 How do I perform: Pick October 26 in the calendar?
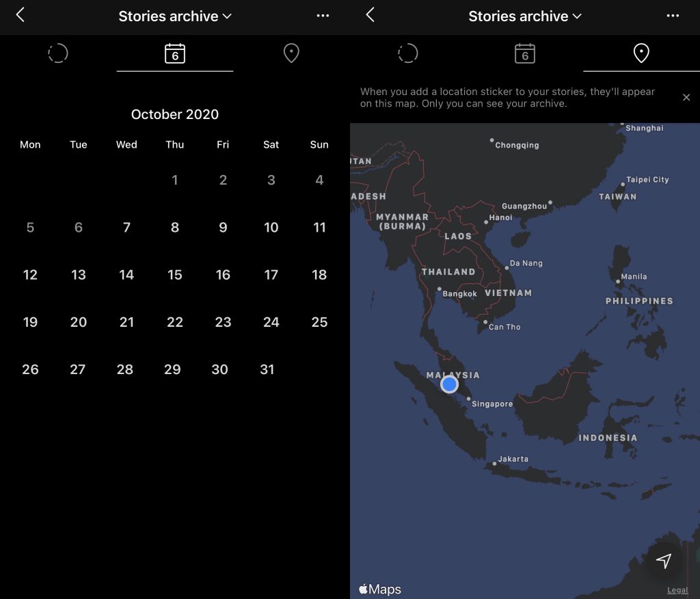pyautogui.click(x=30, y=370)
